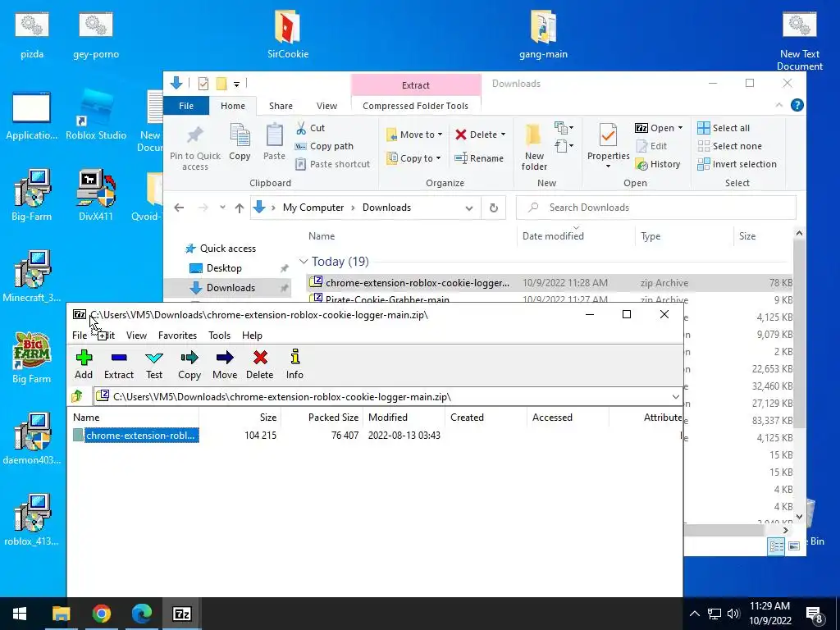Switch to the View tab in Explorer ribbon
Image resolution: width=840 pixels, height=630 pixels.
coord(326,106)
